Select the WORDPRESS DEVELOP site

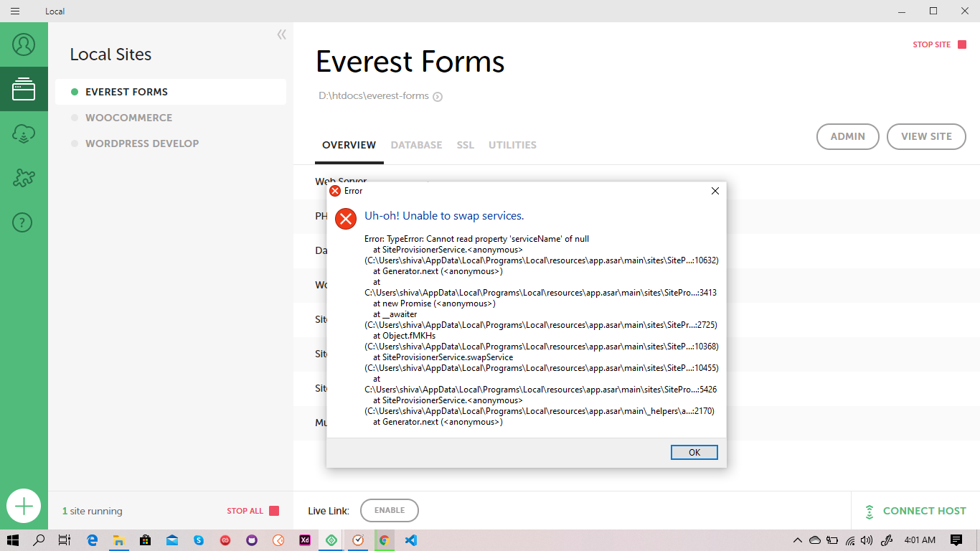tap(171, 143)
